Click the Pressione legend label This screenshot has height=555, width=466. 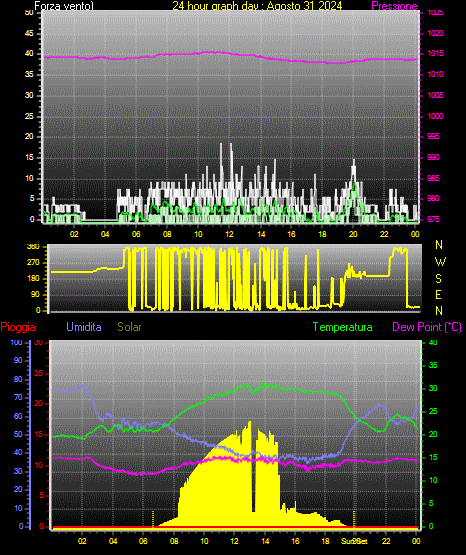(x=394, y=6)
